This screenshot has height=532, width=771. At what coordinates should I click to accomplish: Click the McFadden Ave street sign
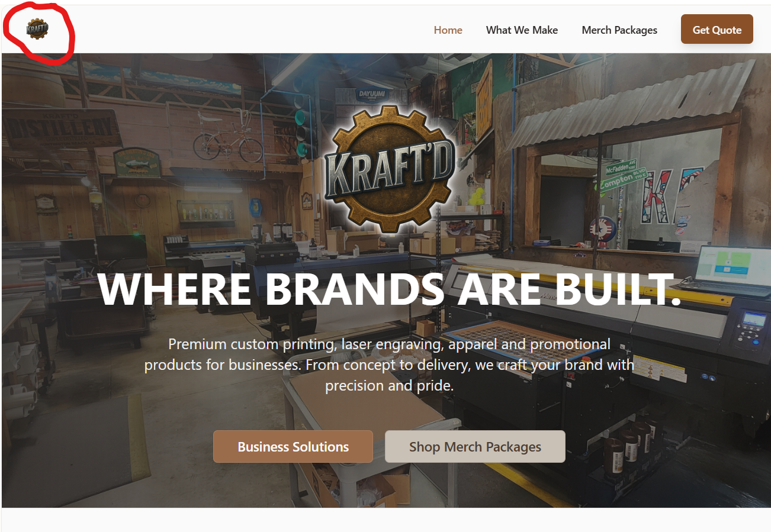coord(620,167)
